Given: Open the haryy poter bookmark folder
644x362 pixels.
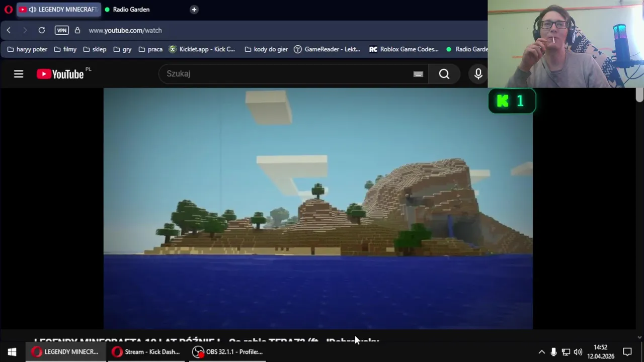Looking at the screenshot, I should coord(27,49).
